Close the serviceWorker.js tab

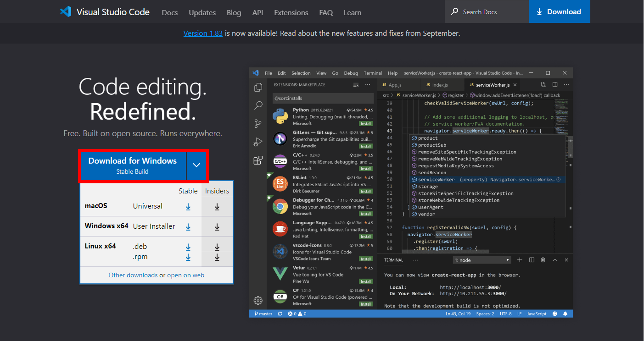[515, 85]
